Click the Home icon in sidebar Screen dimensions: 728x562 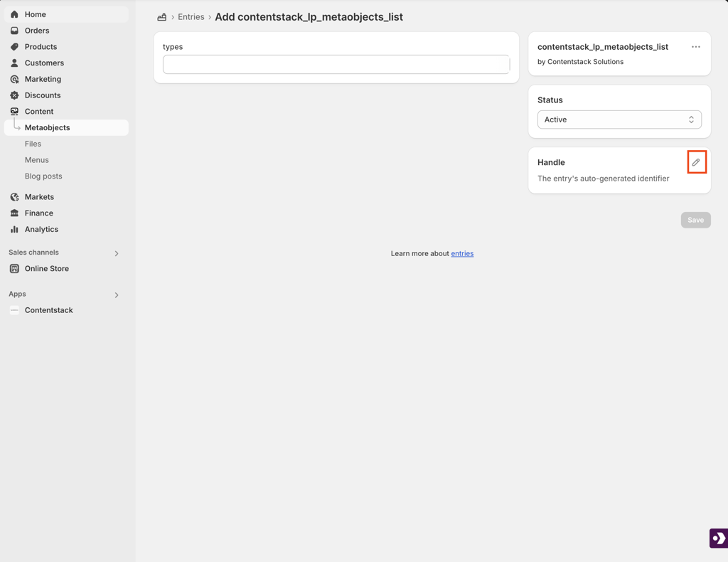[14, 14]
